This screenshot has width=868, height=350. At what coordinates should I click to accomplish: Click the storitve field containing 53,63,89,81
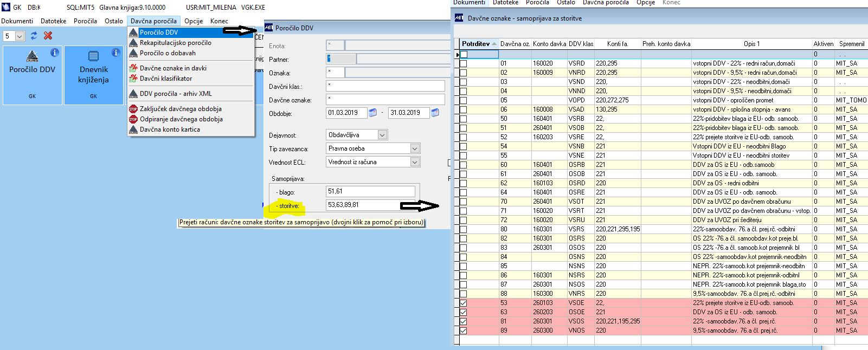coord(371,205)
